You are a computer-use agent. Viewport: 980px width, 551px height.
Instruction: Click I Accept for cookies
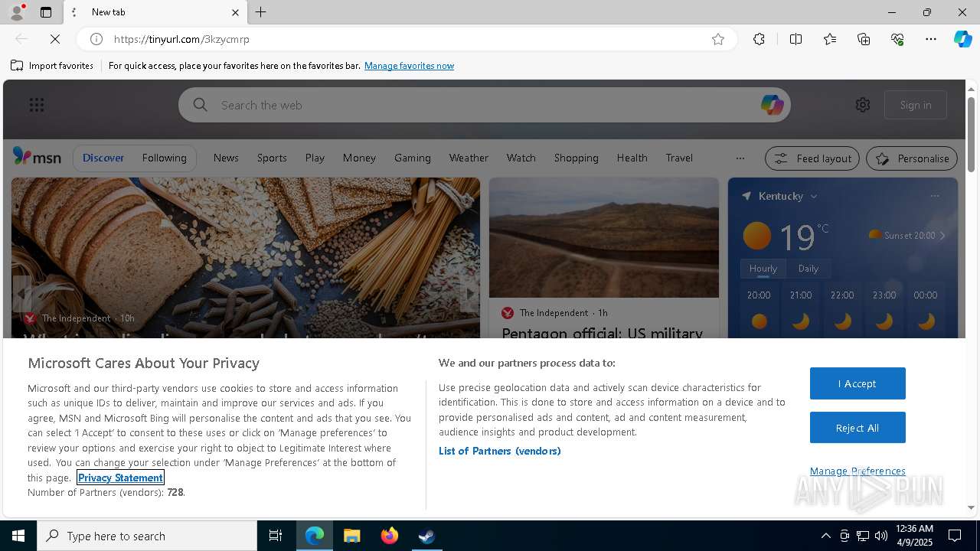coord(857,383)
